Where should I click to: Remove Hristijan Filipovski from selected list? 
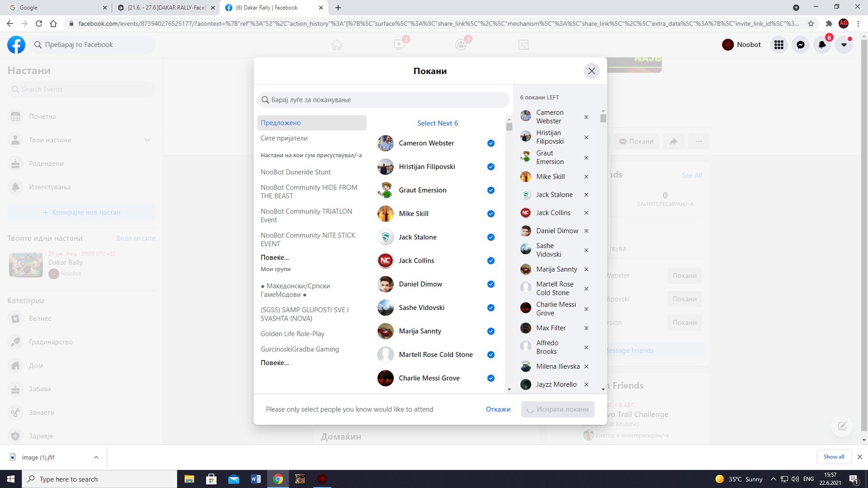[x=586, y=137]
